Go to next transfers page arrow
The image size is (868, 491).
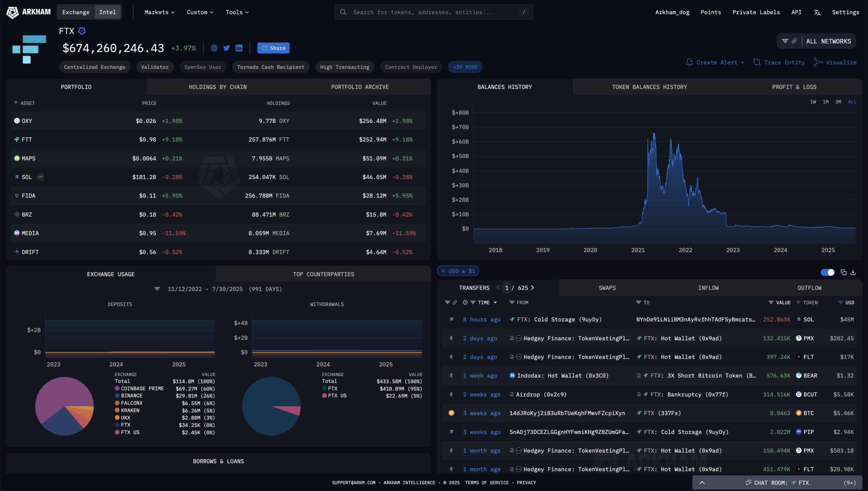[532, 288]
